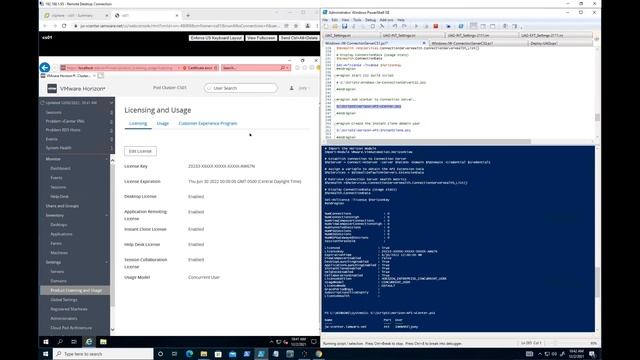Image resolution: width=640 pixels, height=360 pixels.
Task: Click the host taskbar search box
Action: pyautogui.click(x=104, y=354)
